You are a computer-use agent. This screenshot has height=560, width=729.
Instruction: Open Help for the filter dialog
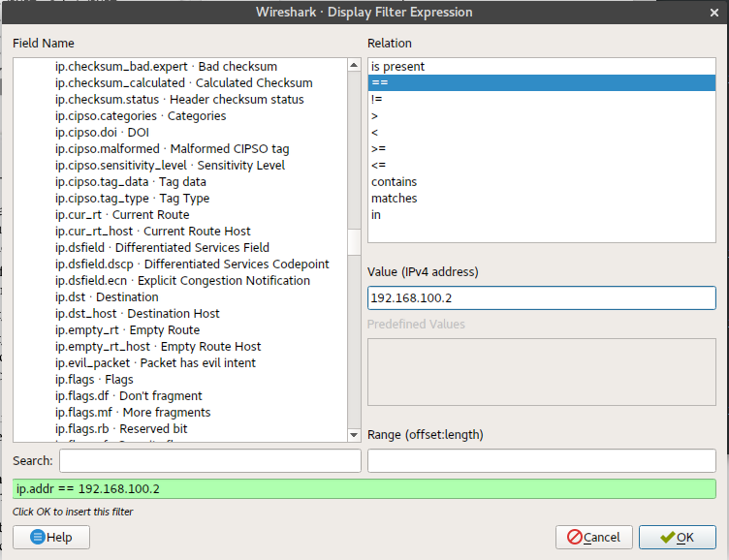(50, 537)
